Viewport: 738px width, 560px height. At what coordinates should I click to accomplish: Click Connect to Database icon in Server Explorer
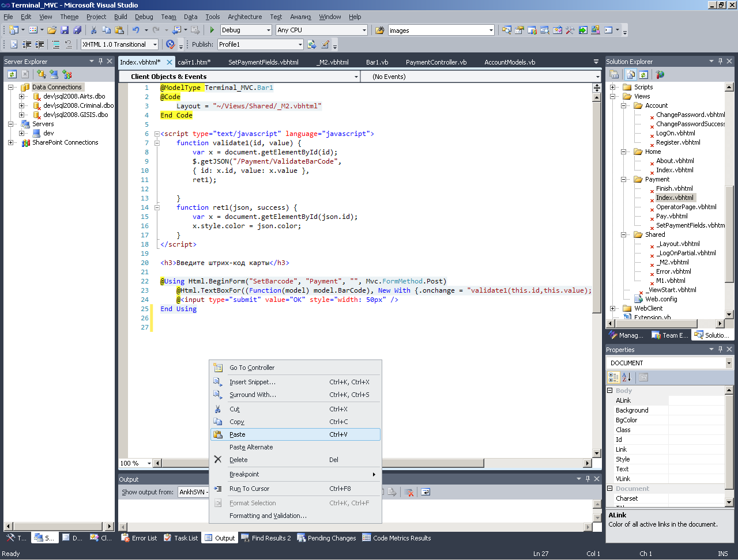pyautogui.click(x=41, y=74)
